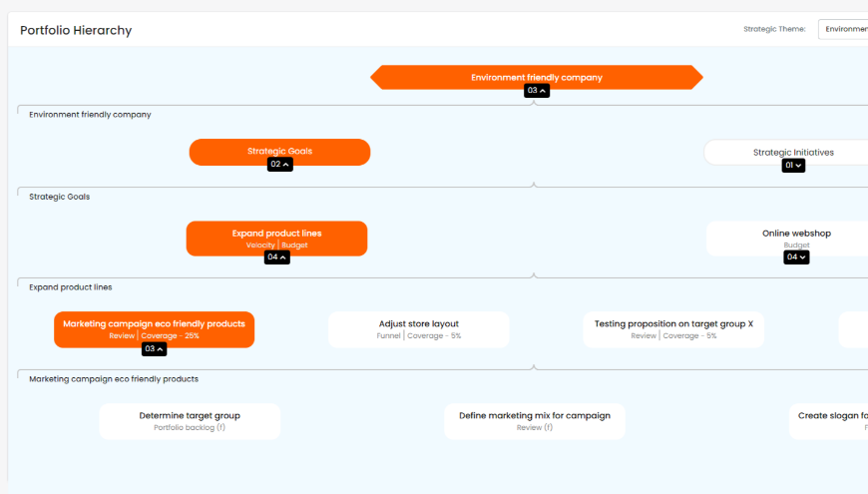Open the Strategic Theme dropdown
The height and width of the screenshot is (494, 868).
[843, 29]
